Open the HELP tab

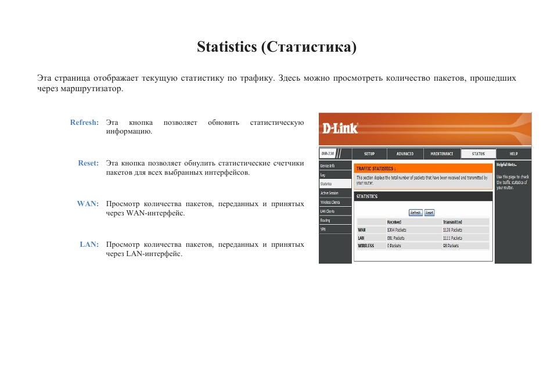pyautogui.click(x=513, y=154)
